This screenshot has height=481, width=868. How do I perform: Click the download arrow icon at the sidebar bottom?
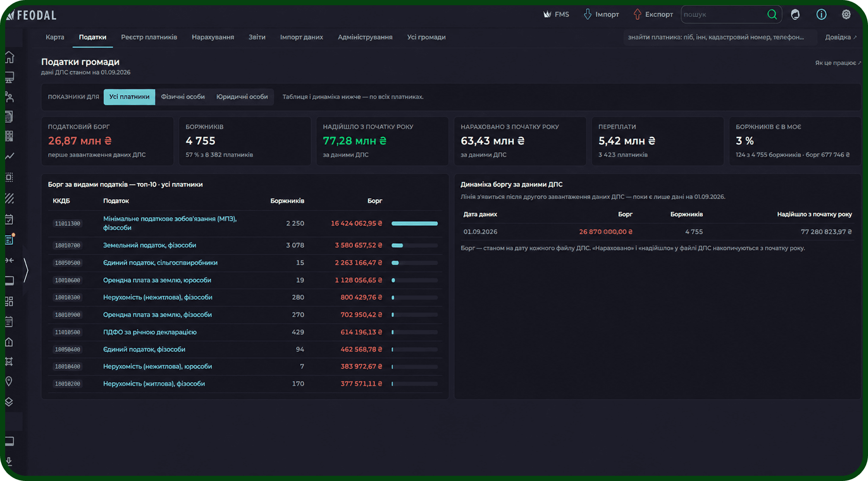click(9, 461)
